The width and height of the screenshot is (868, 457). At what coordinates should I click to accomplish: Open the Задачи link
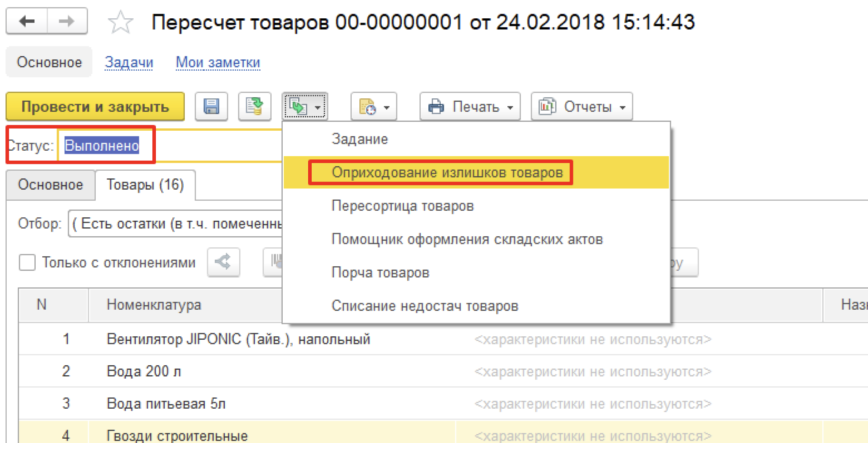pyautogui.click(x=129, y=62)
